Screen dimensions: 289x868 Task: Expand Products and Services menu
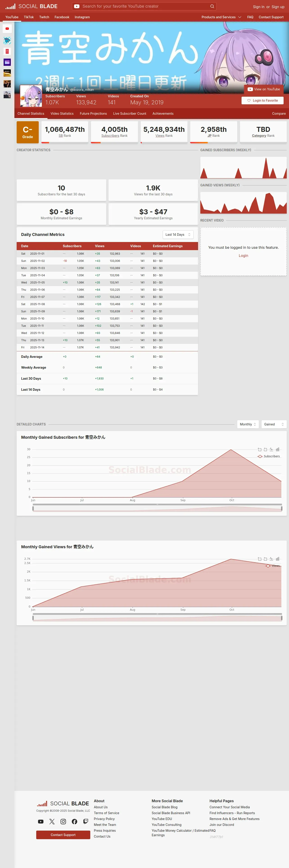coord(221,17)
